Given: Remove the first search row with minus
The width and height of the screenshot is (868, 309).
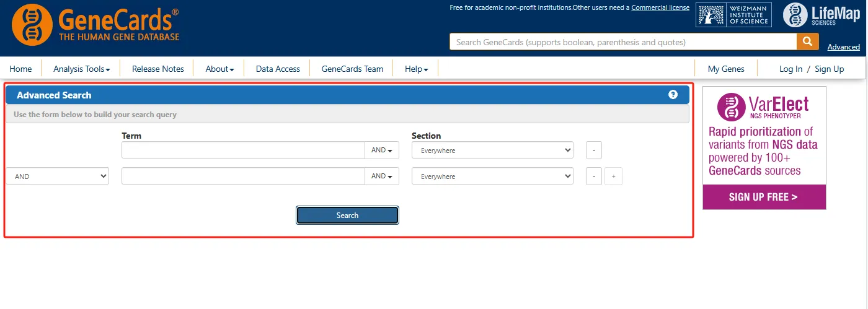Looking at the screenshot, I should [x=593, y=150].
